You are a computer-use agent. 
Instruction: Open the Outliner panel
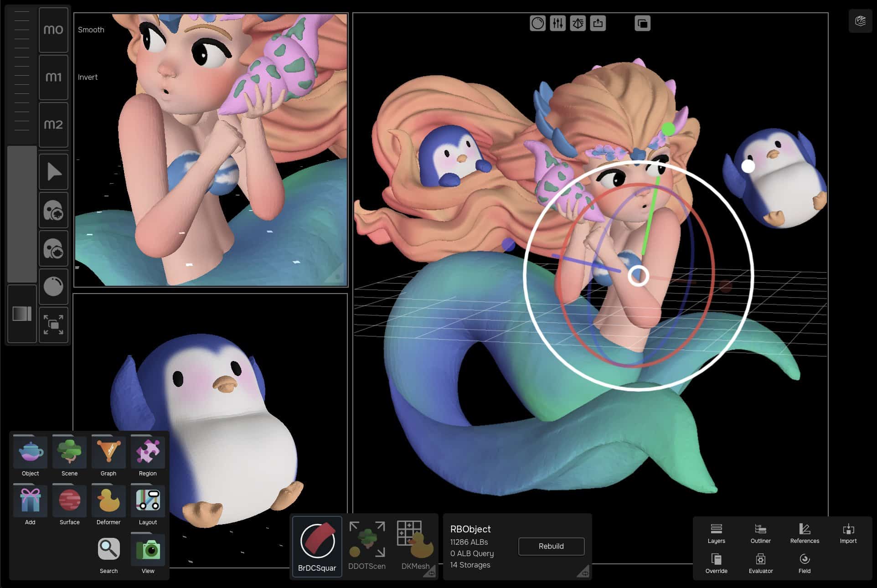click(760, 534)
